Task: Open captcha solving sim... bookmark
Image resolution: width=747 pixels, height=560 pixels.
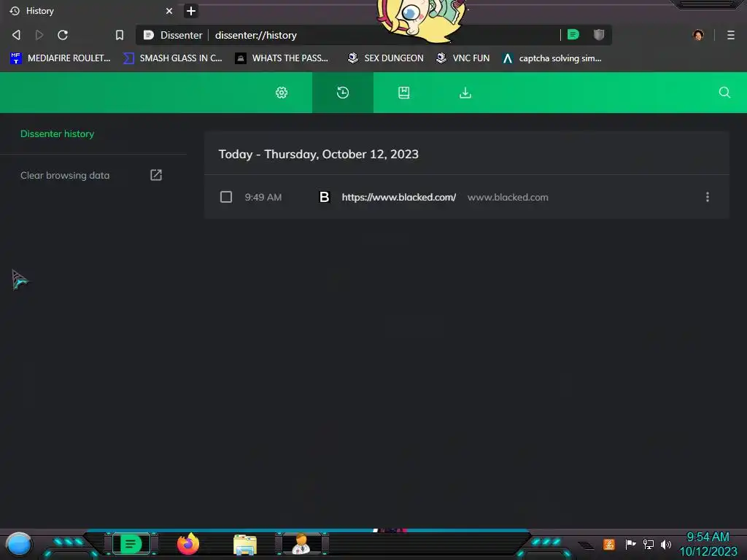Action: 552,58
